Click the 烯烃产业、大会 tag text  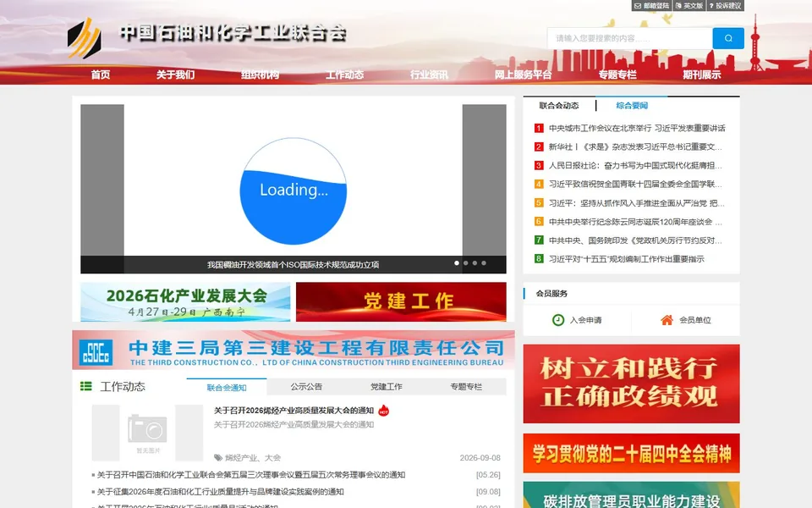[x=253, y=458]
